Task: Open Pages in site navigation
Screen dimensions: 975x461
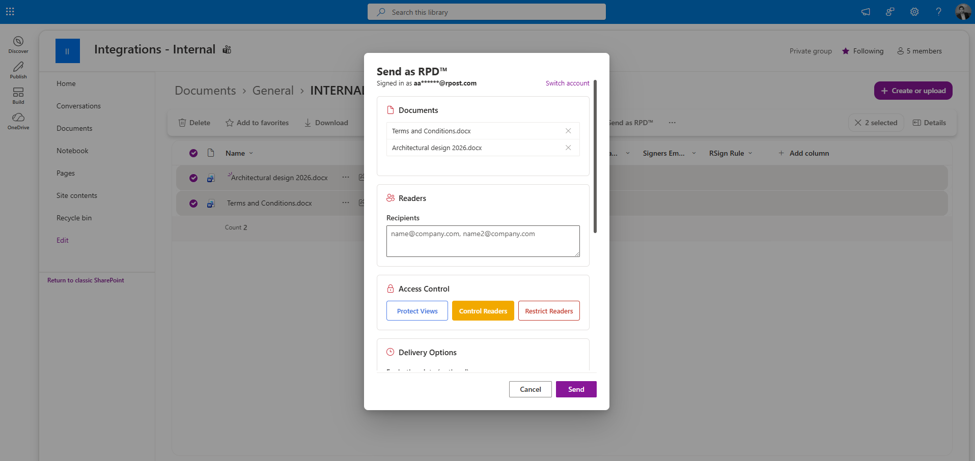Action: pos(65,173)
